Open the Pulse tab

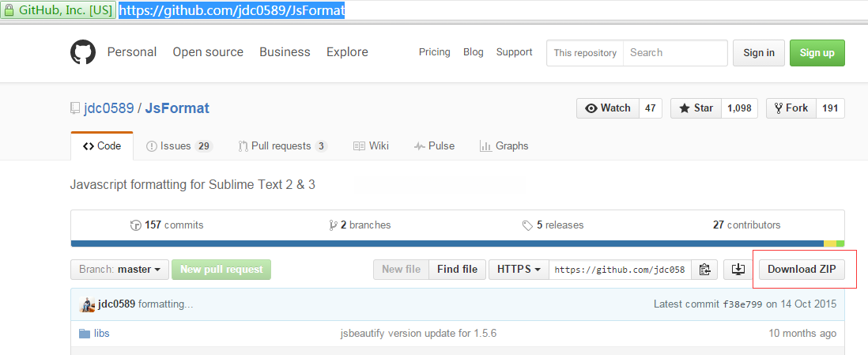coord(435,146)
